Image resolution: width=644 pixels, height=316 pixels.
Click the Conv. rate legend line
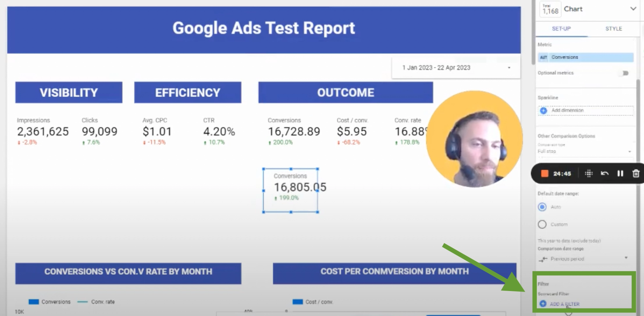coord(83,302)
